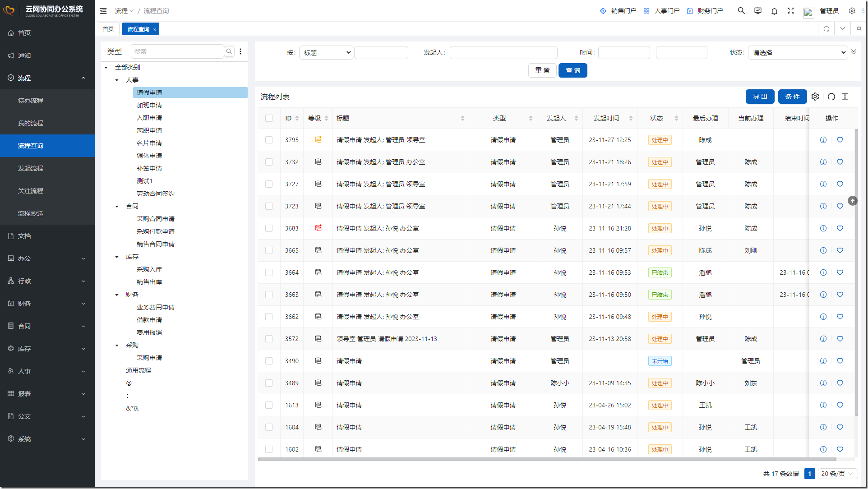
Task: Close the 流程查询 tab
Action: [155, 29]
